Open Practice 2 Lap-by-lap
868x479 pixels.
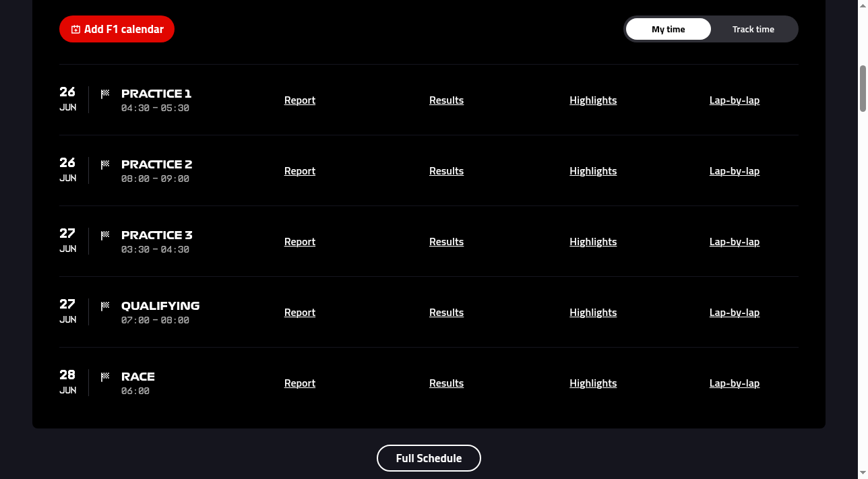(x=735, y=171)
